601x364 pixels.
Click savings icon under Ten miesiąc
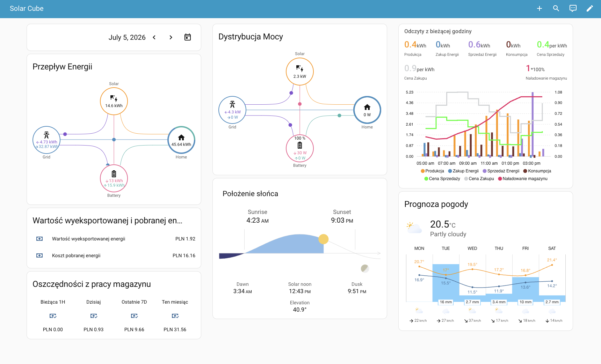175,316
